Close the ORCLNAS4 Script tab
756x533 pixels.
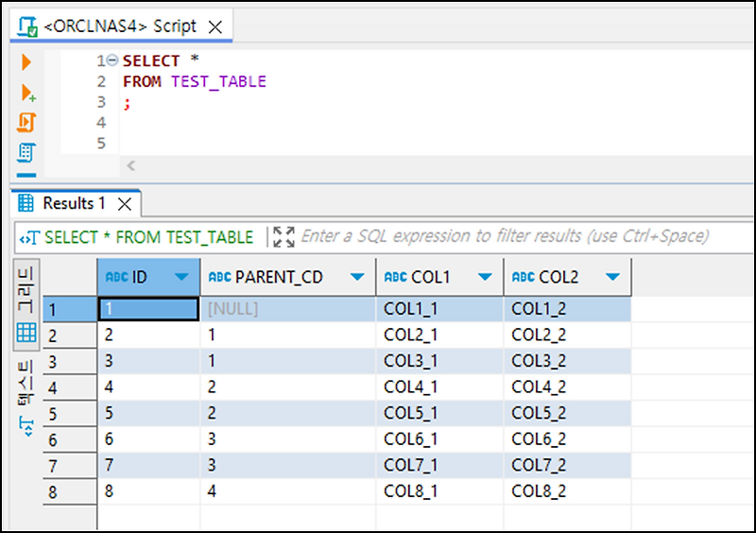[x=215, y=27]
